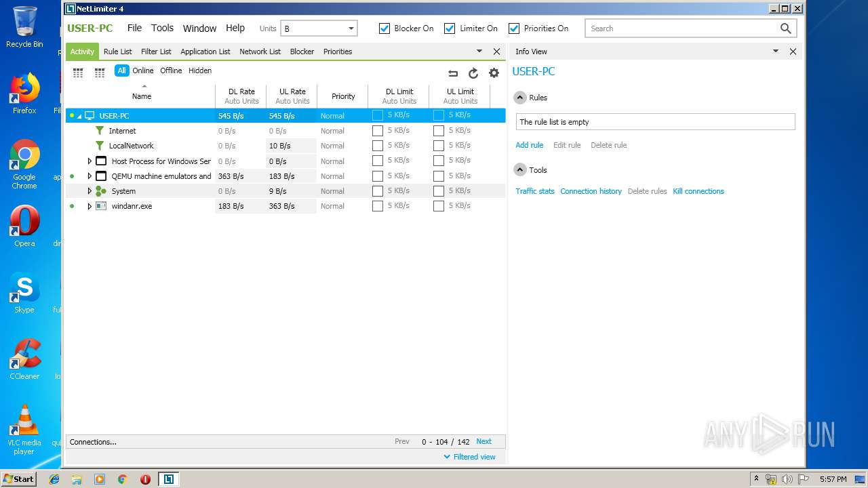
Task: Enable UL Limit for System row
Action: pos(439,191)
